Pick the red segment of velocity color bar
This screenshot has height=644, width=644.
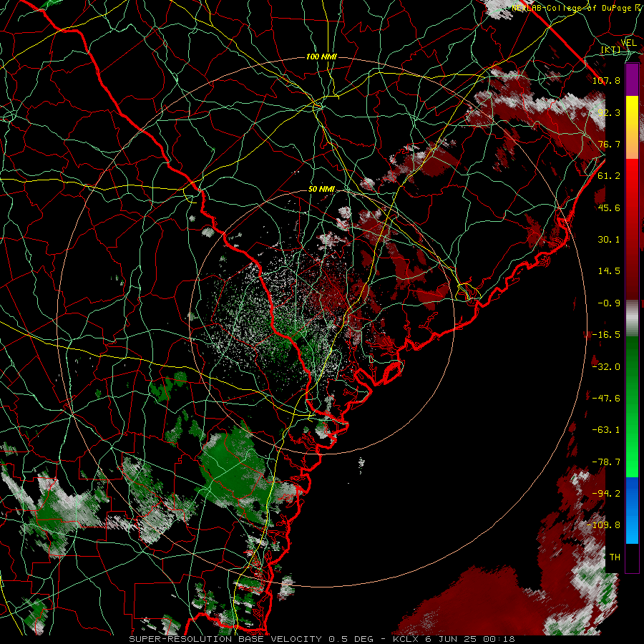632,229
